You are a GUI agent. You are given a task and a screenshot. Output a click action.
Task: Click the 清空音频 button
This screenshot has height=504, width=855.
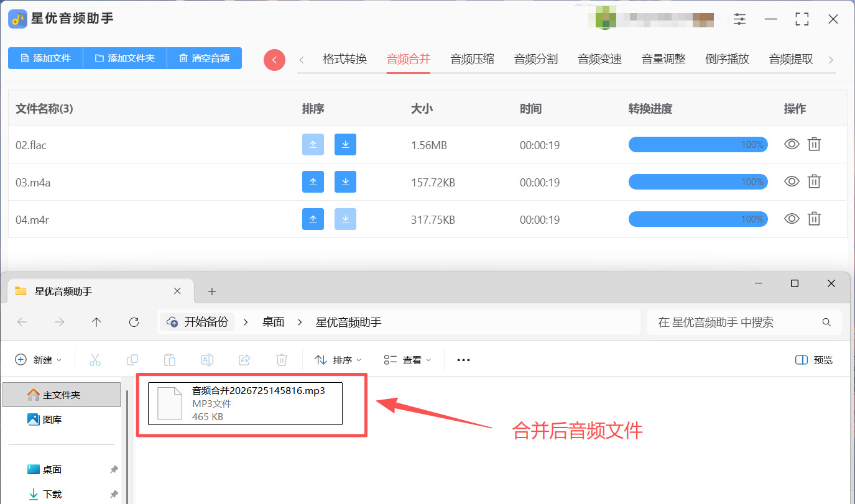[x=205, y=58]
